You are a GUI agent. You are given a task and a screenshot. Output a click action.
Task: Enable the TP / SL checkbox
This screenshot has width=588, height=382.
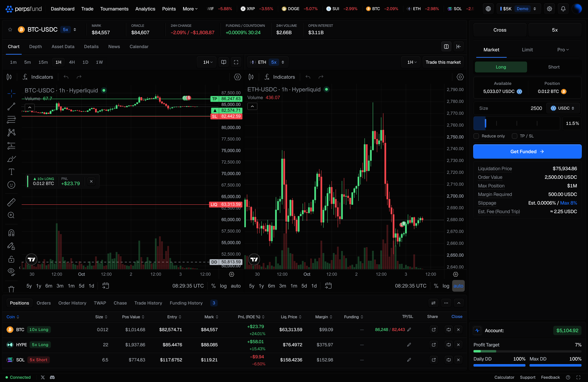tap(515, 136)
